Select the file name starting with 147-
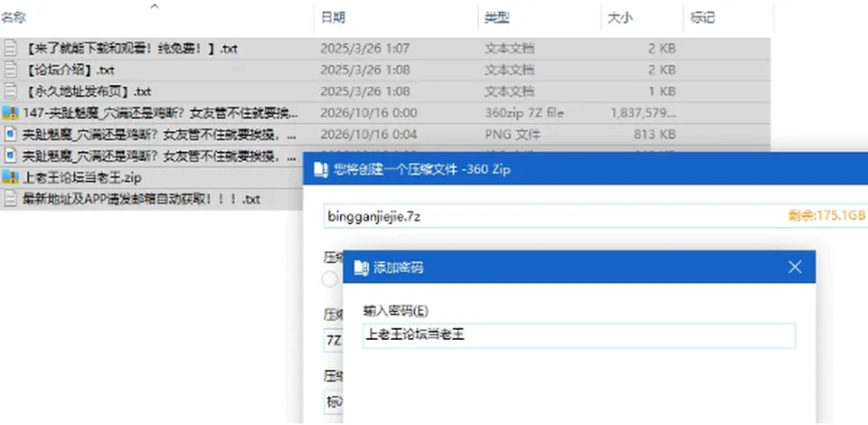 tap(161, 113)
